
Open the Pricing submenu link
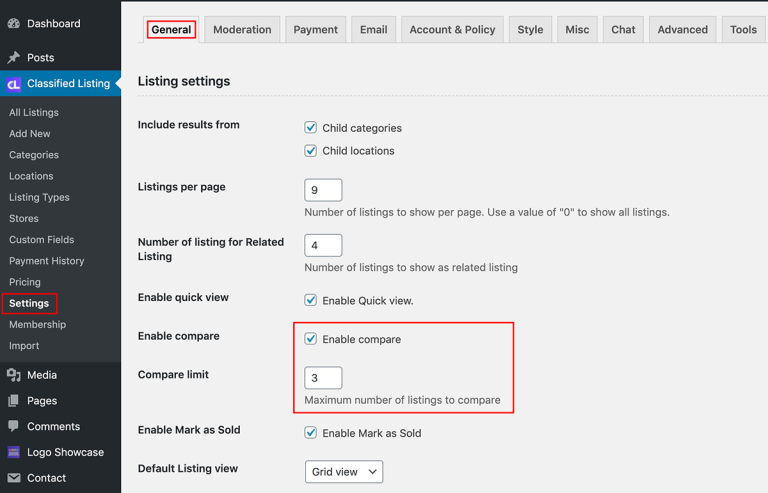24,282
